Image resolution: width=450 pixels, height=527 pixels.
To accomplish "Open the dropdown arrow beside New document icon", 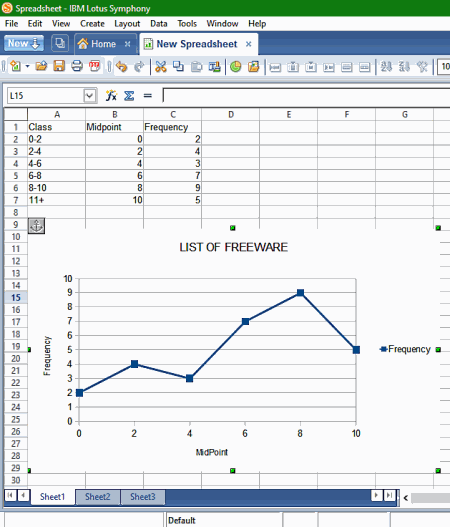I will point(27,66).
